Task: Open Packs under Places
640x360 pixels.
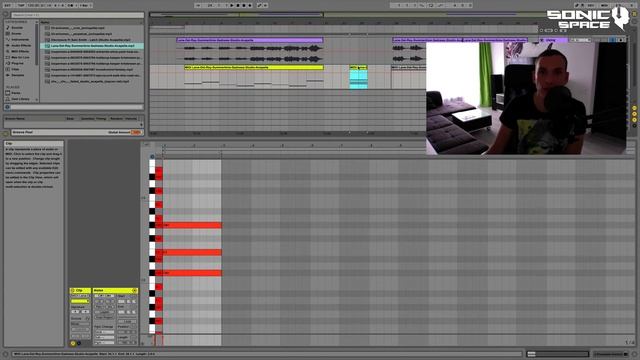Action: click(x=16, y=93)
